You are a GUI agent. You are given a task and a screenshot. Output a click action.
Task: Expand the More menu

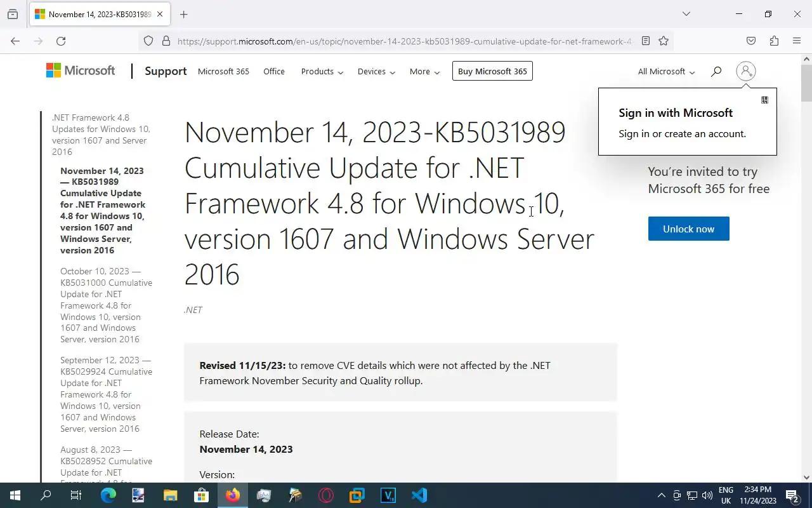point(424,71)
